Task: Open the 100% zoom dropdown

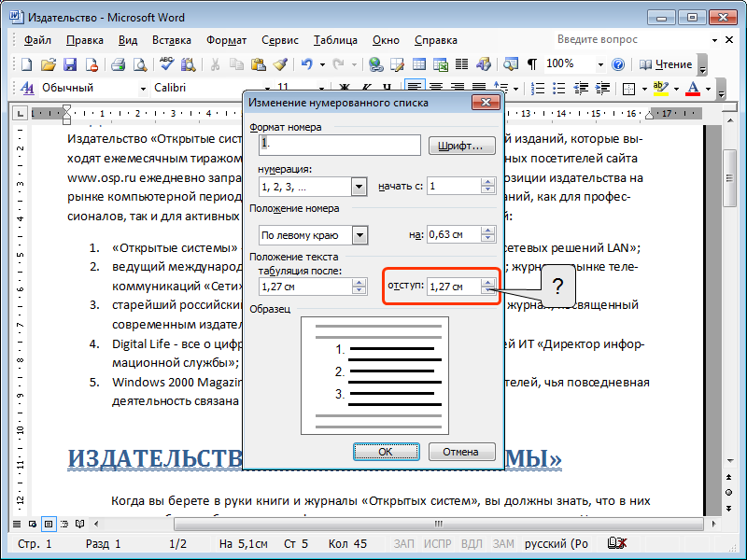Action: tap(600, 64)
